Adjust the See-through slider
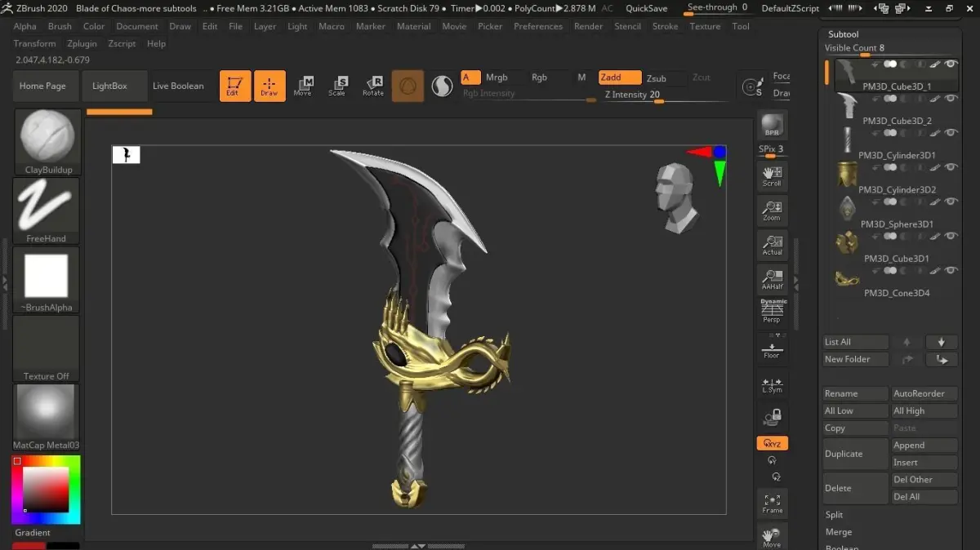The height and width of the screenshot is (550, 980). pos(717,8)
